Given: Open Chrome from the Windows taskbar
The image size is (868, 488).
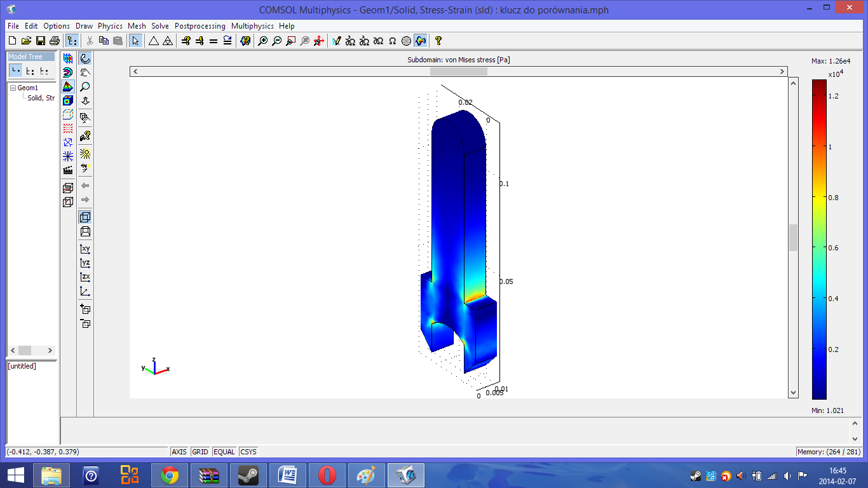Looking at the screenshot, I should [x=169, y=475].
